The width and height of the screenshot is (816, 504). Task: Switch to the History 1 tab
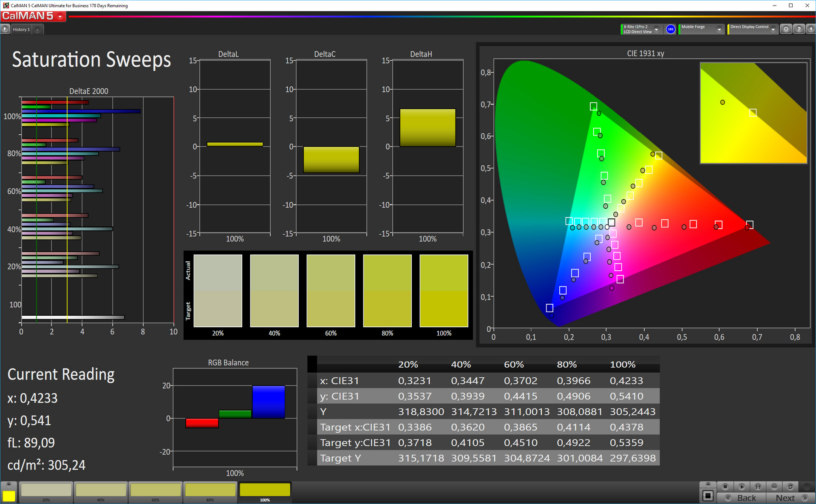point(21,29)
